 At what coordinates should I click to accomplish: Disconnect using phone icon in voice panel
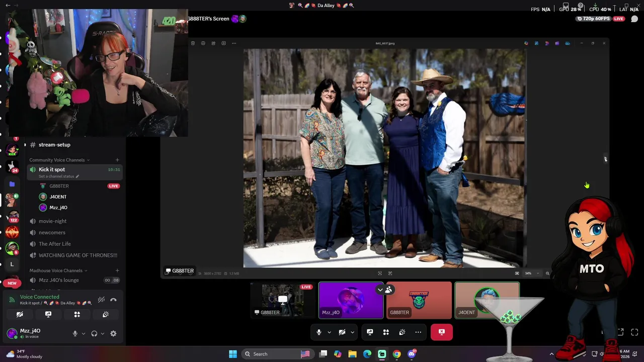pyautogui.click(x=114, y=300)
